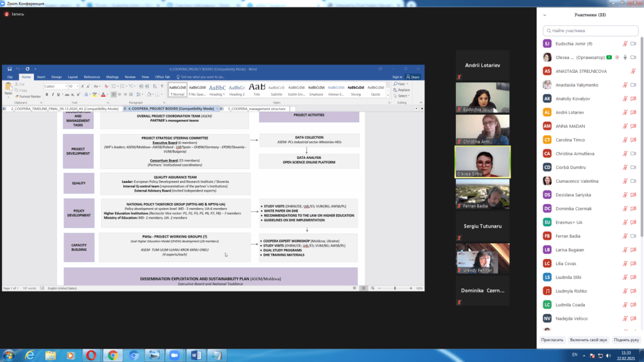Click the 'Включить свой звук' unmute button
This screenshot has width=644, height=362.
point(588,339)
